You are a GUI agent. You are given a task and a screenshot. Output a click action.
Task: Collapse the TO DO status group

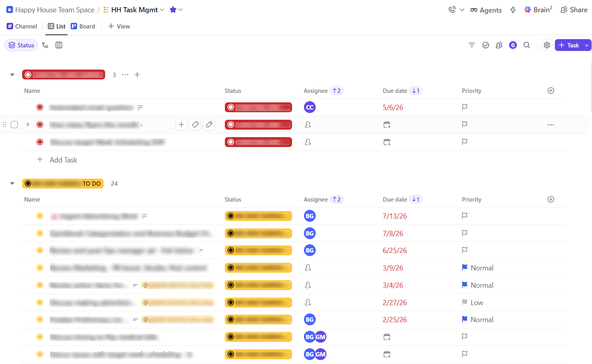(12, 183)
